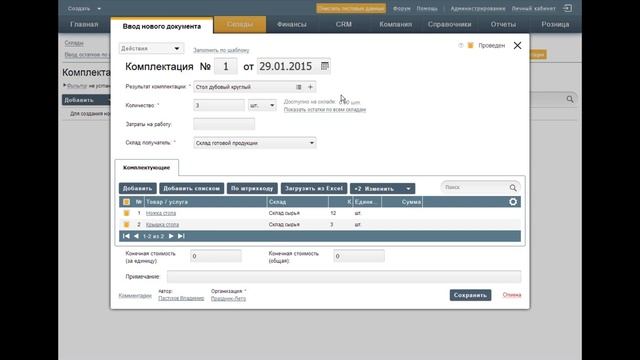Click the Сумма column header
This screenshot has height=360, width=640.
(x=402, y=202)
